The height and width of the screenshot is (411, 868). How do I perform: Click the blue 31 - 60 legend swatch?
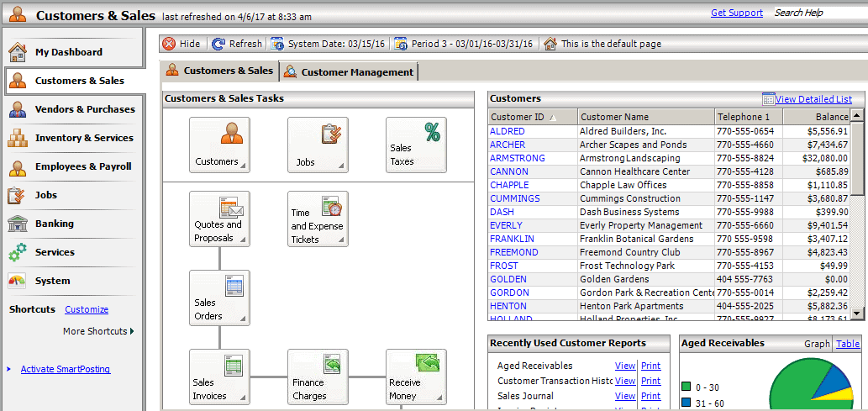tap(687, 403)
